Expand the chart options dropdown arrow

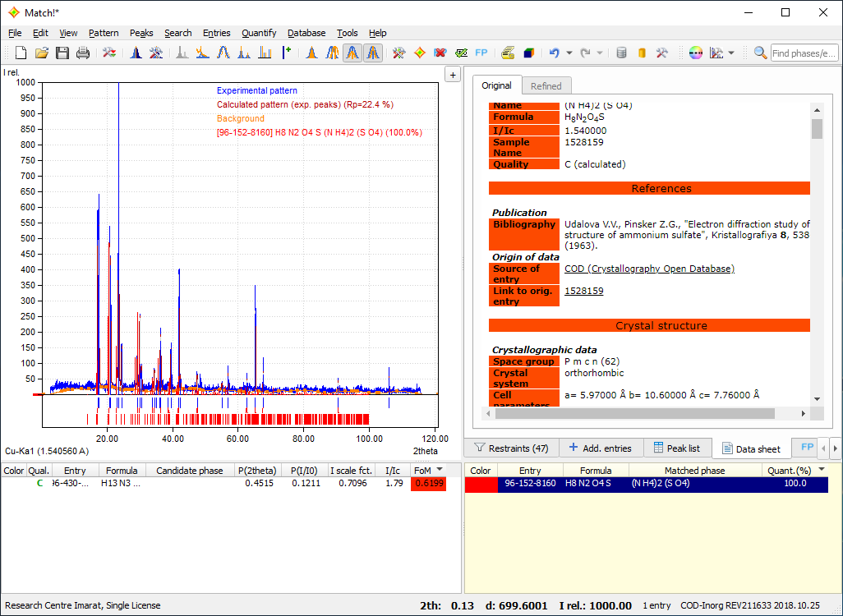[732, 53]
